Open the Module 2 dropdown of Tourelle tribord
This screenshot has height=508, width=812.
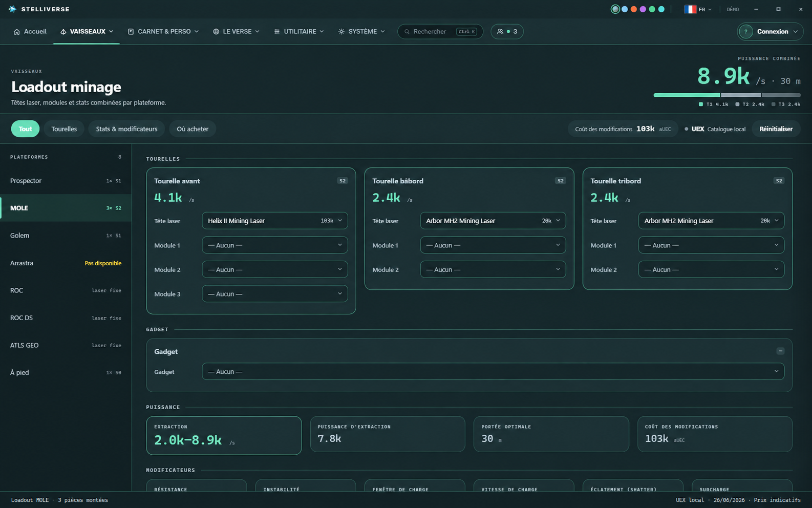point(711,269)
